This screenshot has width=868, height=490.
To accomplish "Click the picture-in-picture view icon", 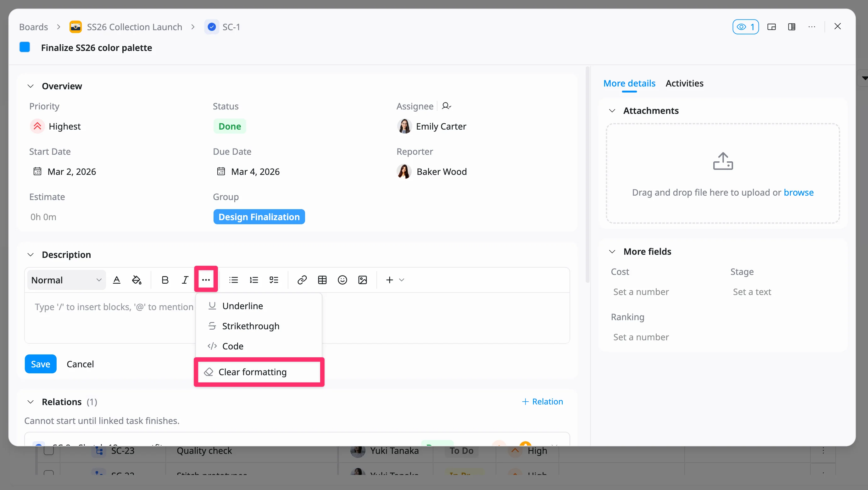I will coord(772,27).
